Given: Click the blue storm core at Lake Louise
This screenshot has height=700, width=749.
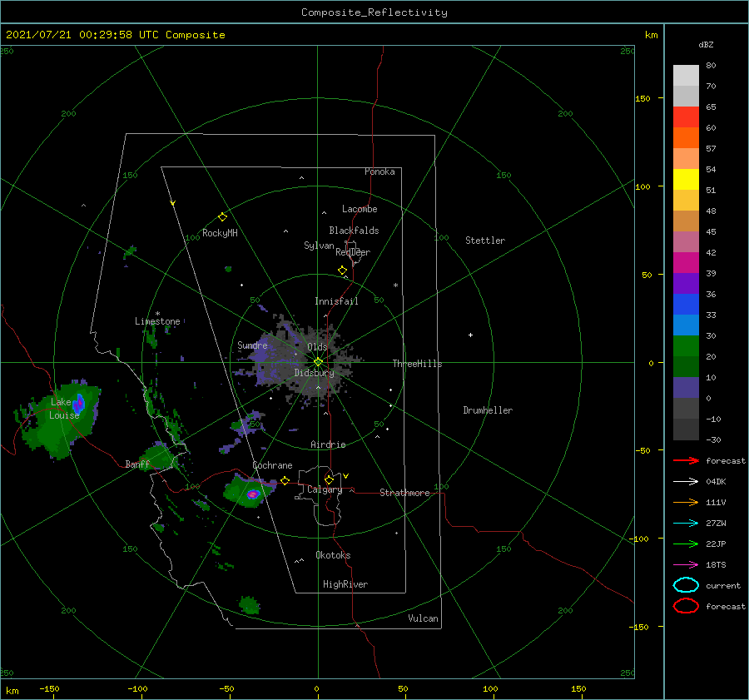Looking at the screenshot, I should (x=79, y=404).
